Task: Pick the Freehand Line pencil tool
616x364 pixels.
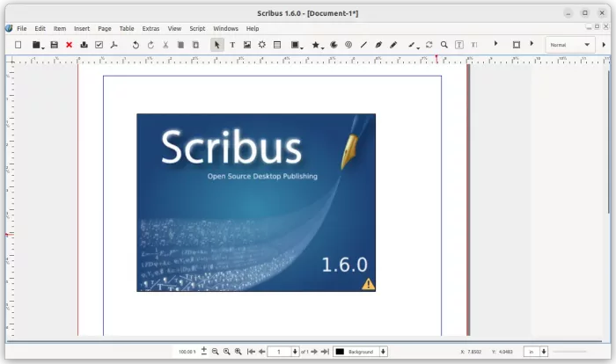Action: click(x=393, y=45)
